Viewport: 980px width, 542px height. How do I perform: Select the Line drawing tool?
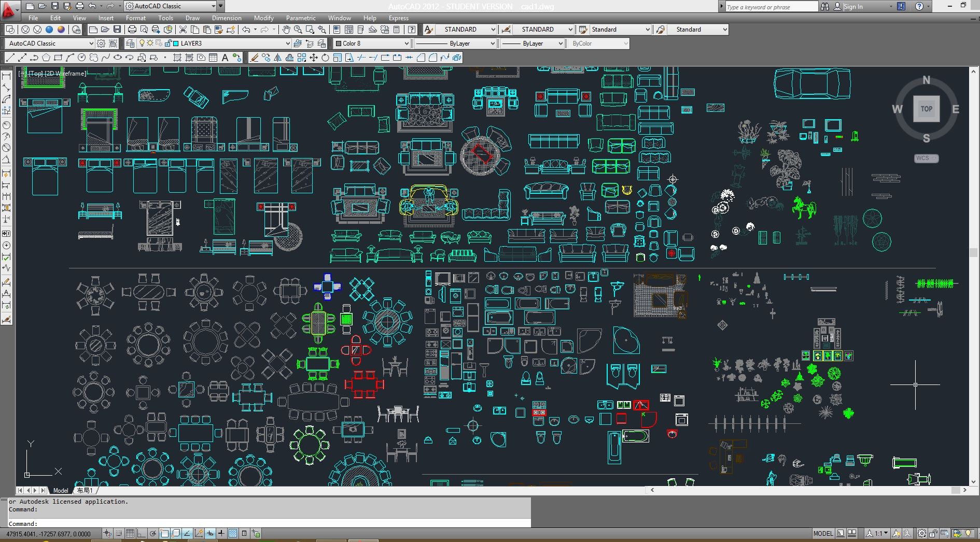(x=10, y=58)
